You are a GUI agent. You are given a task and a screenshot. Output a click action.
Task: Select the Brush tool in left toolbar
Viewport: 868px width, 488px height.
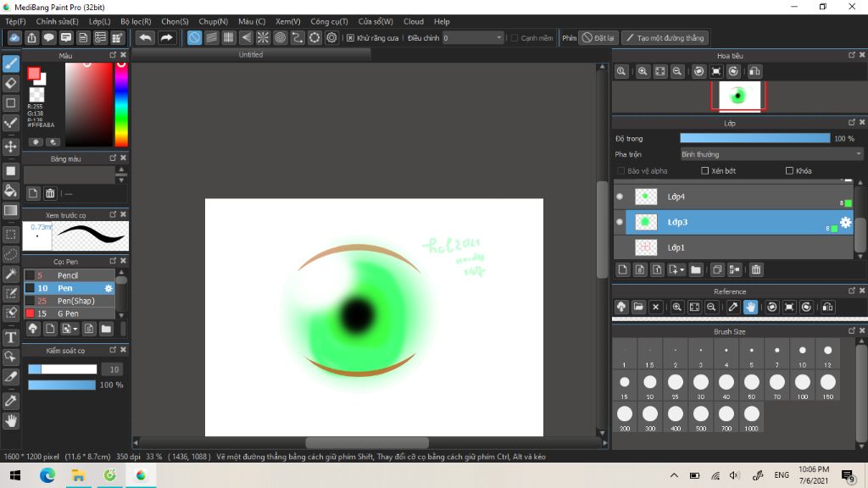[10, 64]
